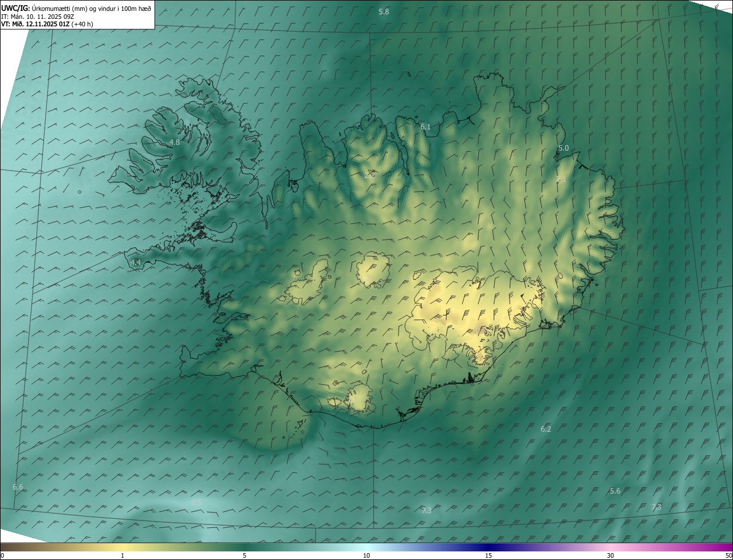Click the 5.6 value label in the southeast sea
The height and width of the screenshot is (560, 733).
coord(615,491)
